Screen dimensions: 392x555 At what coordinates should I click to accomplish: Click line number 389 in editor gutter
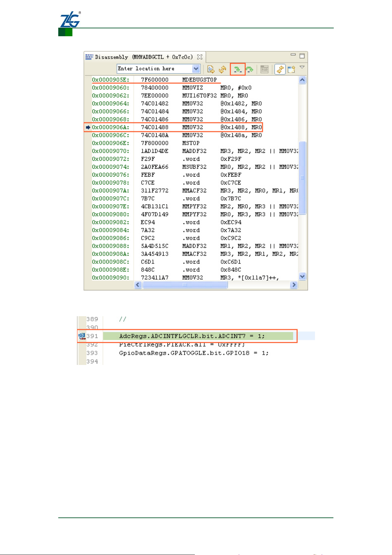92,319
